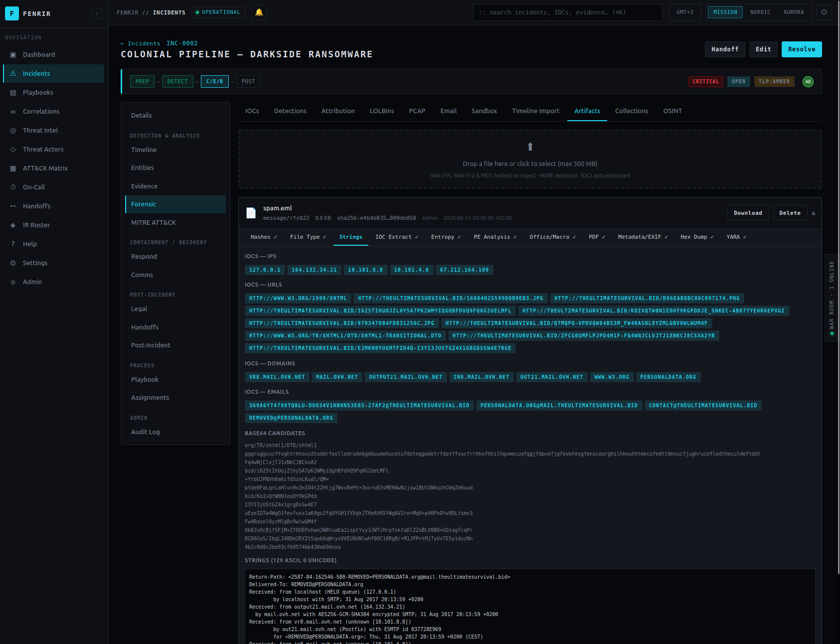Delete the spam.eml artifact

(790, 213)
